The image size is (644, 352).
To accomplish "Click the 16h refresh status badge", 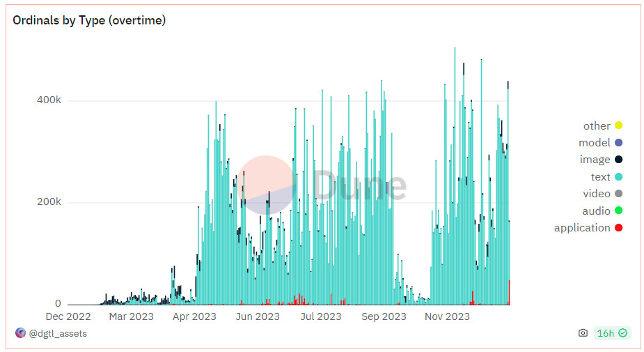I will click(x=611, y=333).
